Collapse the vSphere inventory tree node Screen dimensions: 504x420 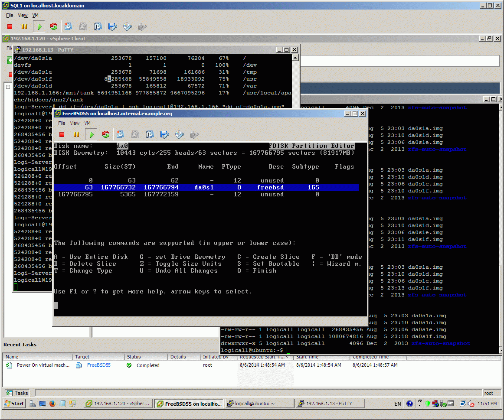pyautogui.click(x=8, y=87)
